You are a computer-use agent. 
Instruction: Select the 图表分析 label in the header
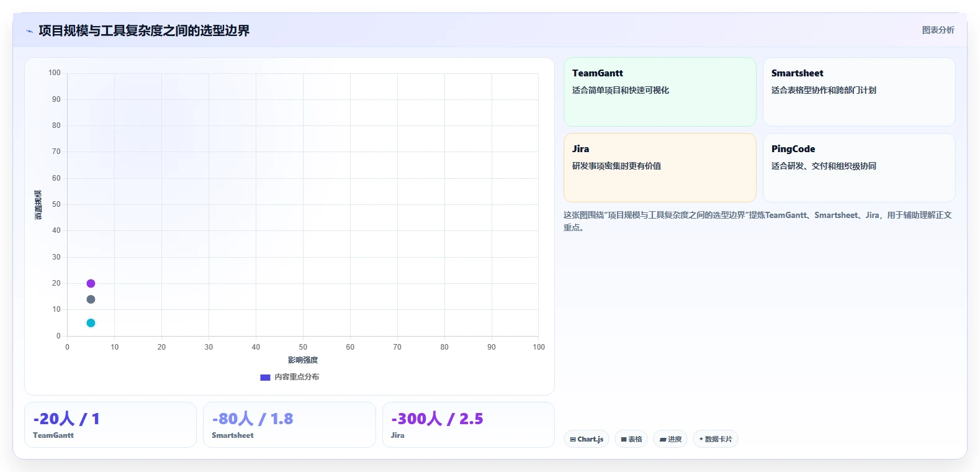pos(938,30)
